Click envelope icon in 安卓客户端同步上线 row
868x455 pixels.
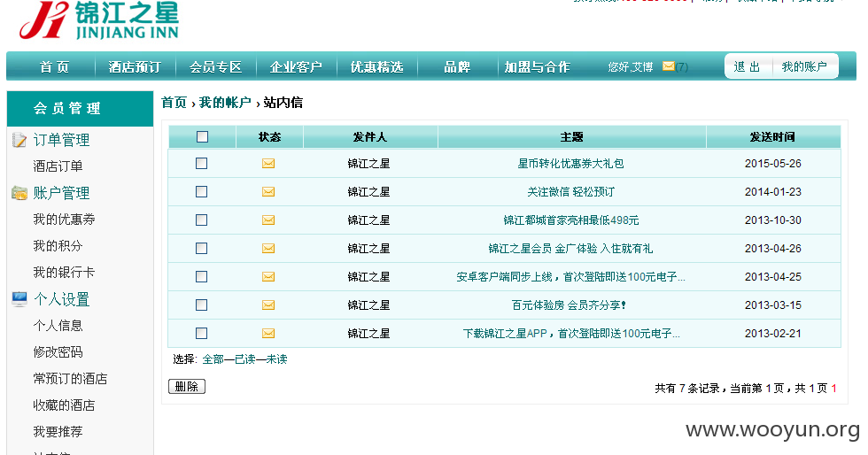point(268,276)
